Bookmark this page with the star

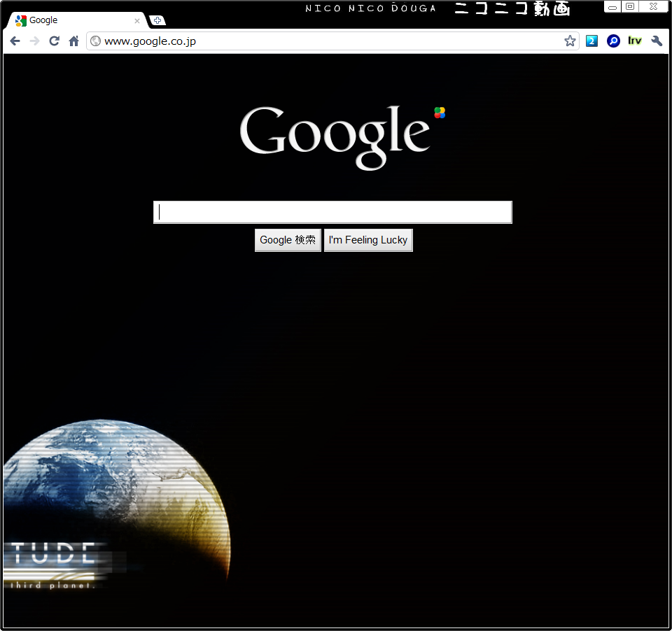[570, 41]
